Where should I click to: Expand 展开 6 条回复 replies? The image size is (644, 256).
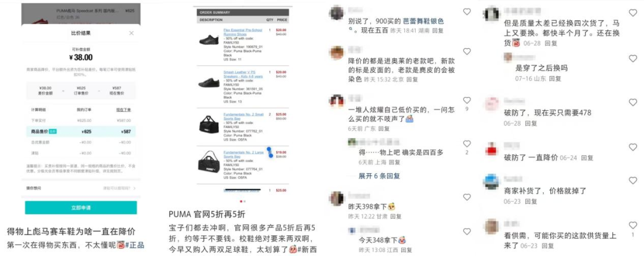coord(379,176)
